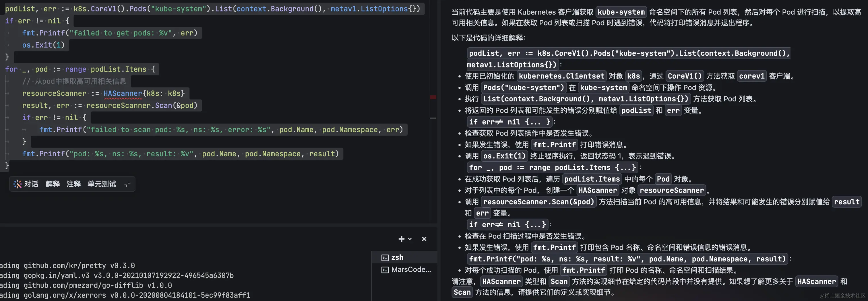868x301 pixels.
Task: Click the os.Exit(1) line in the code editor
Action: (43, 45)
